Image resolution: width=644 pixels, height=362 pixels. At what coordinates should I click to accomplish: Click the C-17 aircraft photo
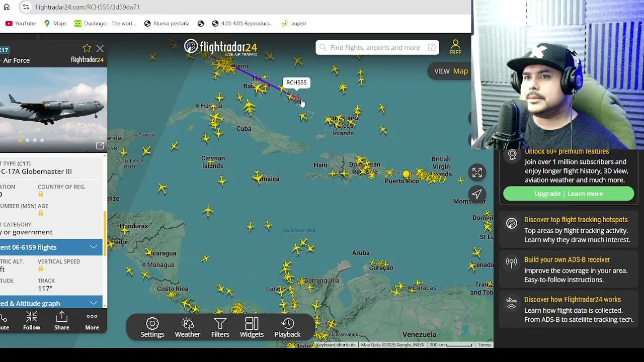click(53, 110)
